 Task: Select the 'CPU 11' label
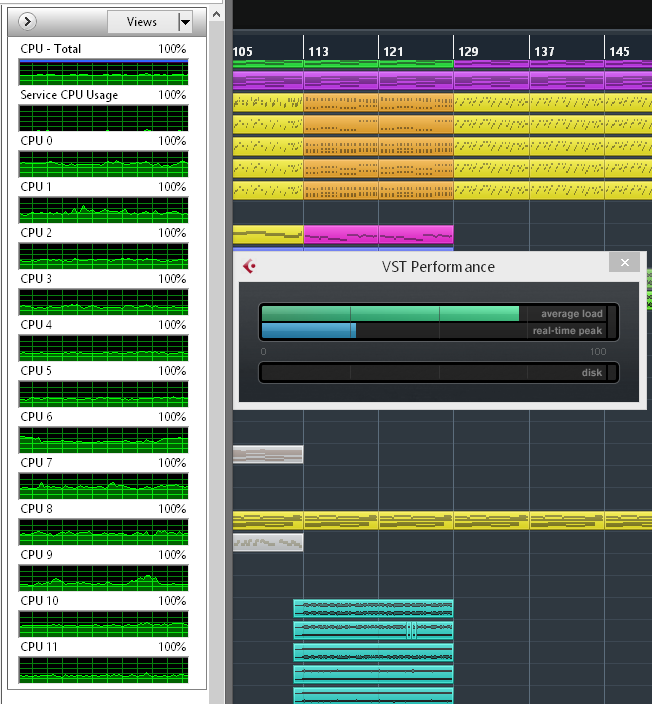point(39,647)
